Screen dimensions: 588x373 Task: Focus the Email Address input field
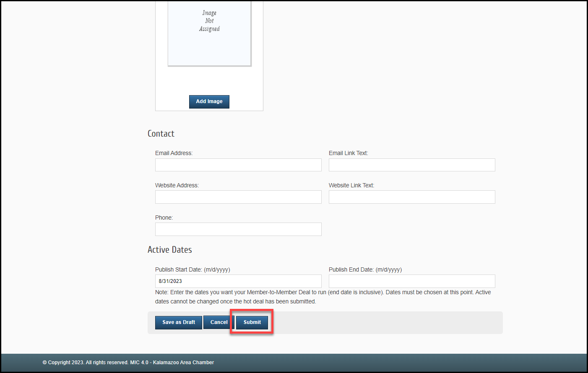(238, 165)
